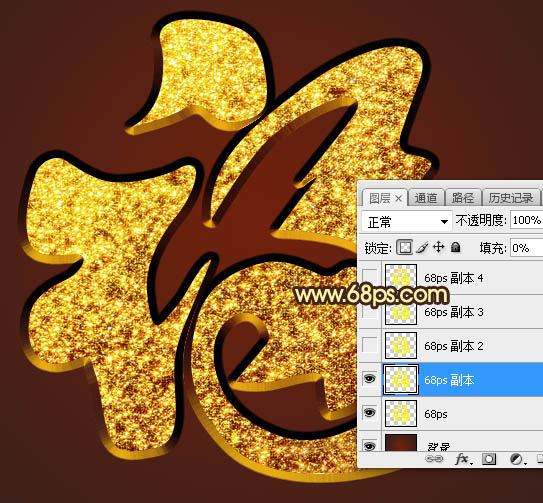Switch to the 历史记录 tab

[510, 198]
